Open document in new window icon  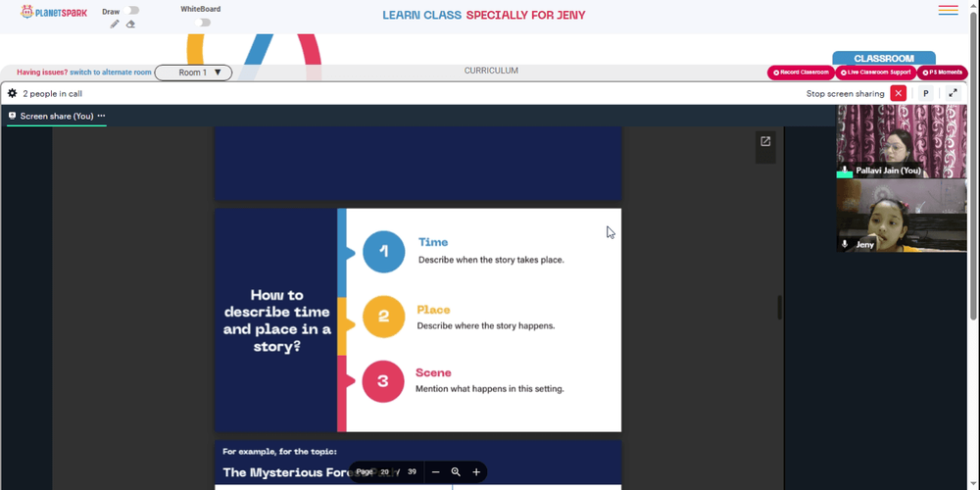tap(765, 141)
